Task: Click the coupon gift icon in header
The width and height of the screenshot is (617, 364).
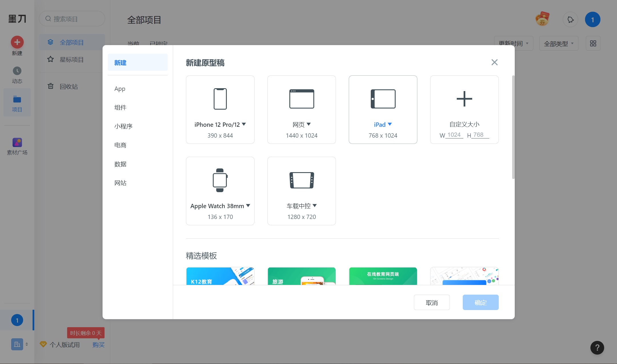Action: tap(542, 19)
